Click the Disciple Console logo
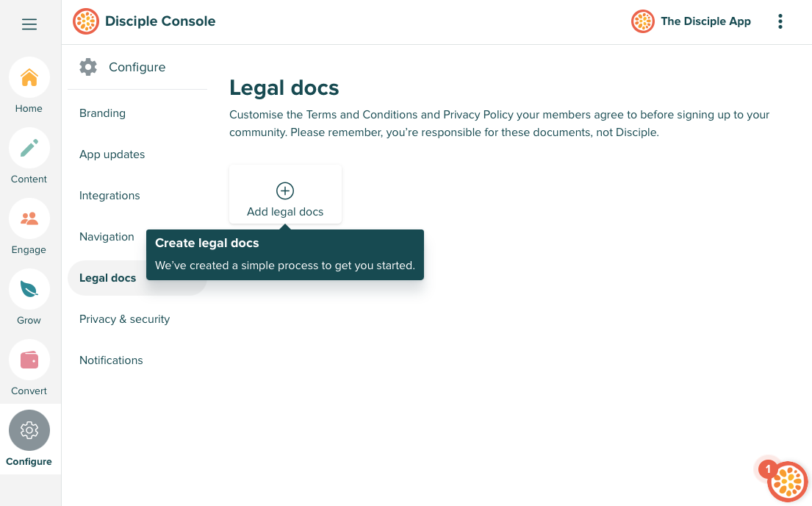812x506 pixels. coord(86,21)
